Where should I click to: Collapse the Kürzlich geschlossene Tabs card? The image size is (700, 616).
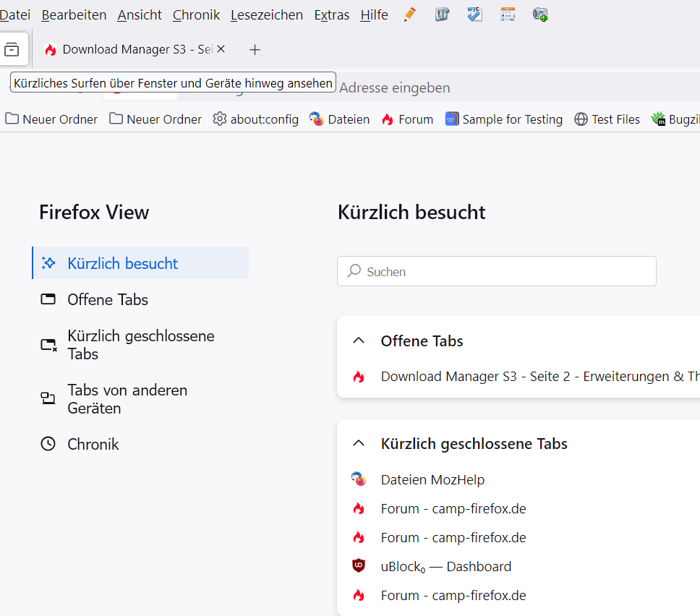pyautogui.click(x=359, y=443)
